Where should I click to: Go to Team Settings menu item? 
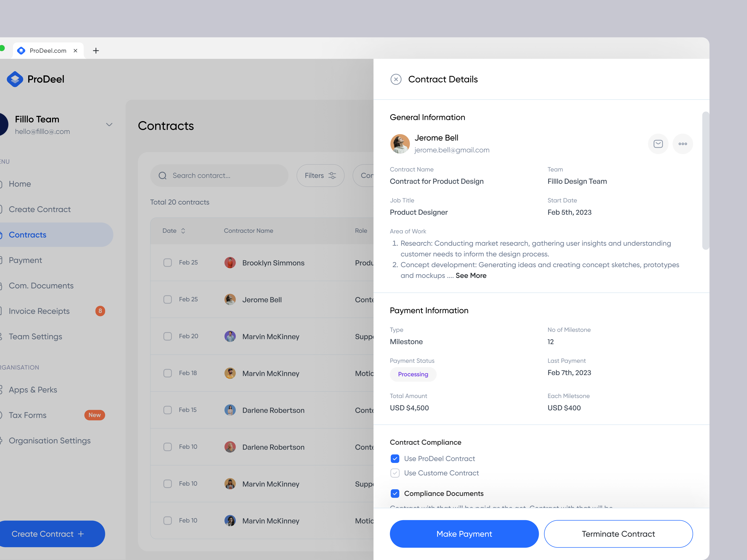35,336
